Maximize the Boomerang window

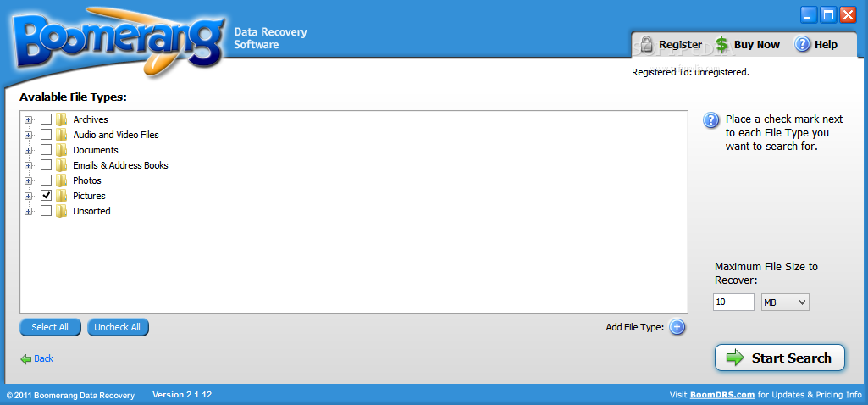point(828,15)
